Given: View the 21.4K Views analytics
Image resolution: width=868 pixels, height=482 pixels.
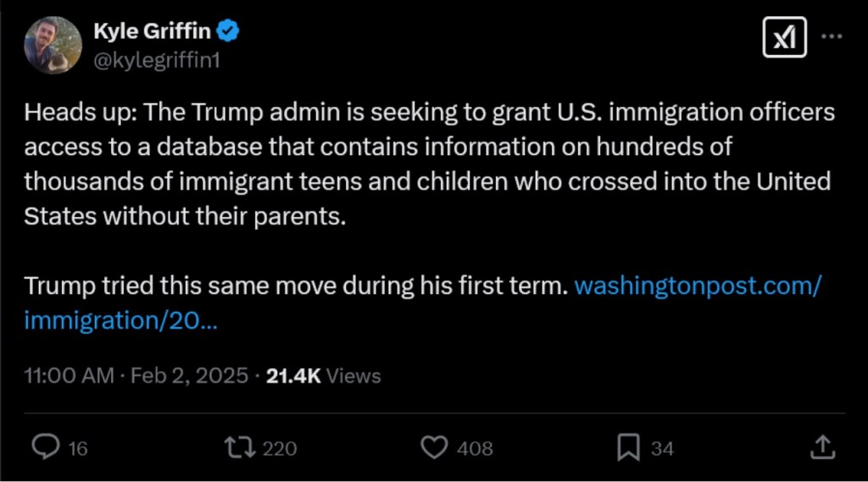Looking at the screenshot, I should tap(323, 375).
